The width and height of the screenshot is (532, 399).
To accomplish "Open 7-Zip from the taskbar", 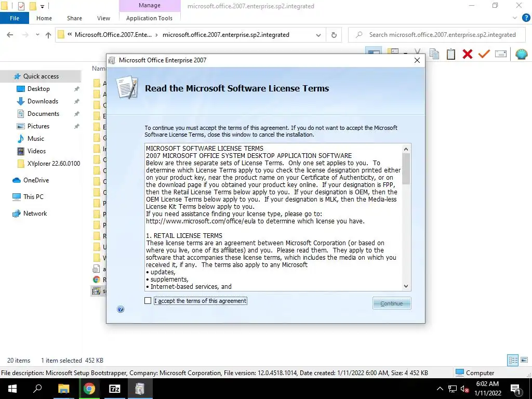I will click(115, 389).
